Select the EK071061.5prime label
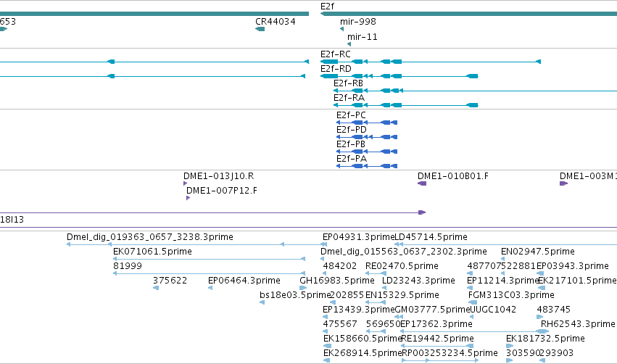This screenshot has width=617, height=364. click(152, 252)
